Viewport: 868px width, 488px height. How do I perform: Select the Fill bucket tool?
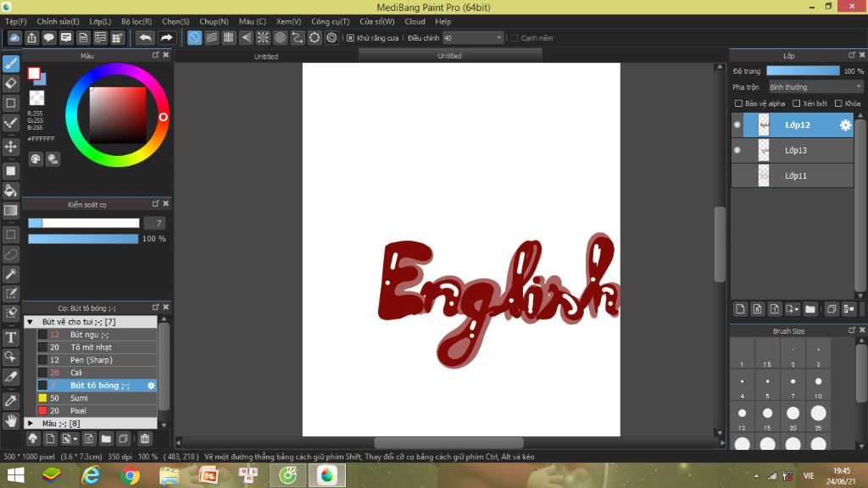[11, 191]
